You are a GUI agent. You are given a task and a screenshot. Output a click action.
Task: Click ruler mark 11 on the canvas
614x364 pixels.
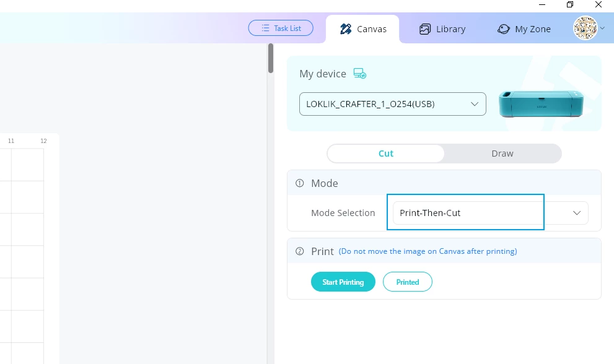click(11, 141)
